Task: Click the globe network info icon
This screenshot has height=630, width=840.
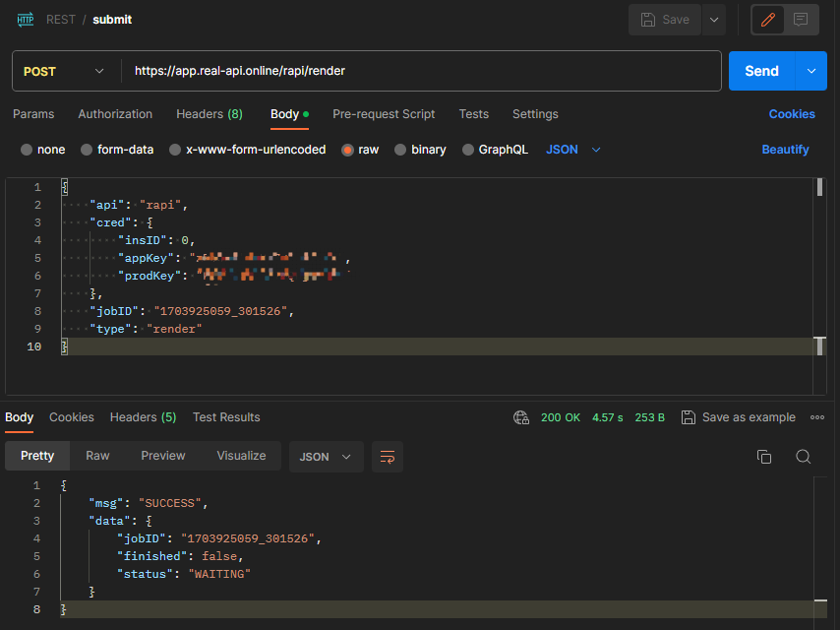Action: coord(521,417)
